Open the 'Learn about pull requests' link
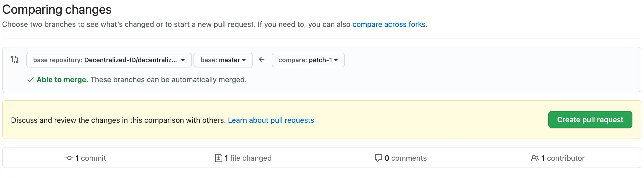The height and width of the screenshot is (177, 644). [x=271, y=120]
